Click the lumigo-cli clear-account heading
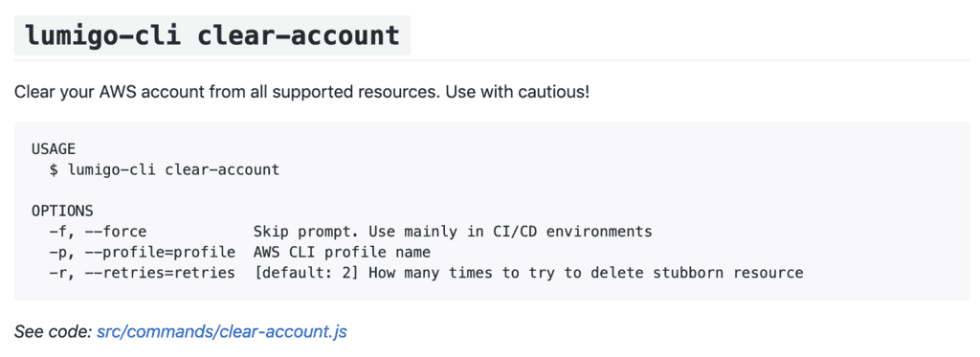The height and width of the screenshot is (357, 980). point(212,35)
